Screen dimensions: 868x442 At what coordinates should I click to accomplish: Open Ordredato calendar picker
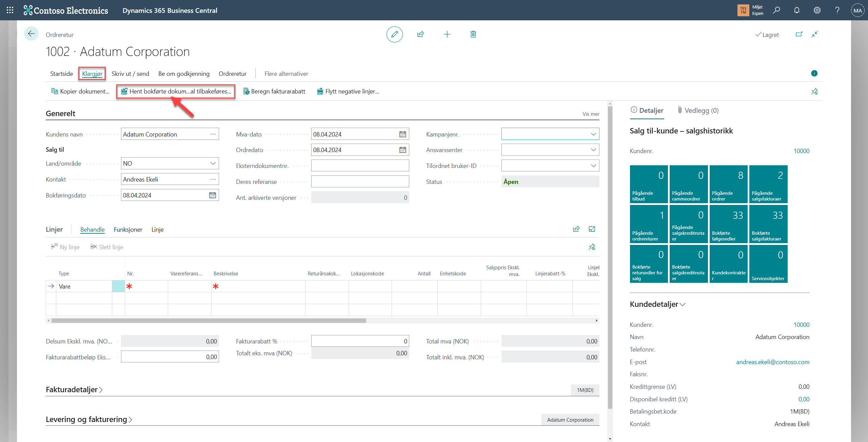coord(402,150)
